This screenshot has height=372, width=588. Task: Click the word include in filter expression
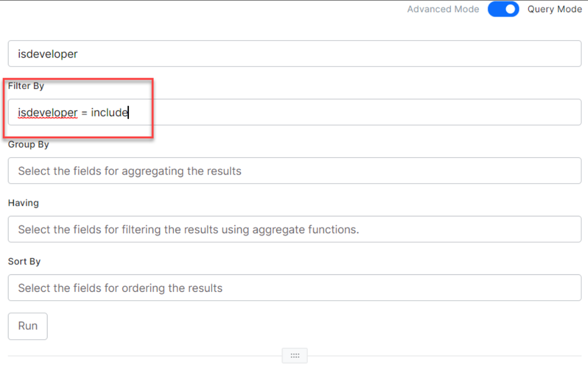(x=109, y=112)
